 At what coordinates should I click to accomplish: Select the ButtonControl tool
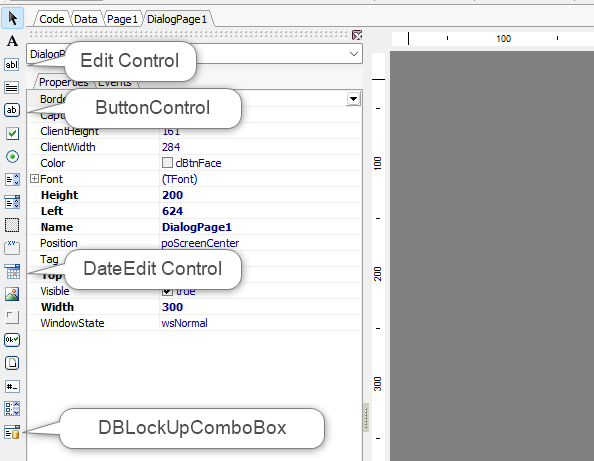[x=12, y=110]
